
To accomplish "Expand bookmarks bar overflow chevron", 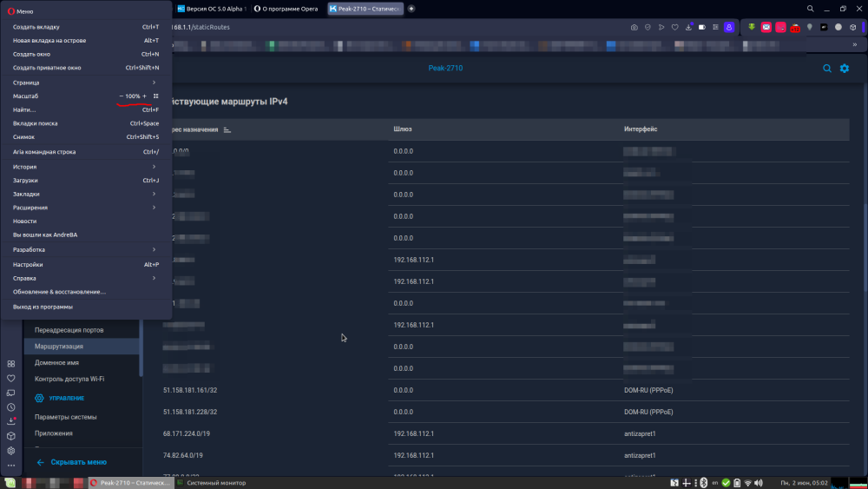I will coord(855,45).
